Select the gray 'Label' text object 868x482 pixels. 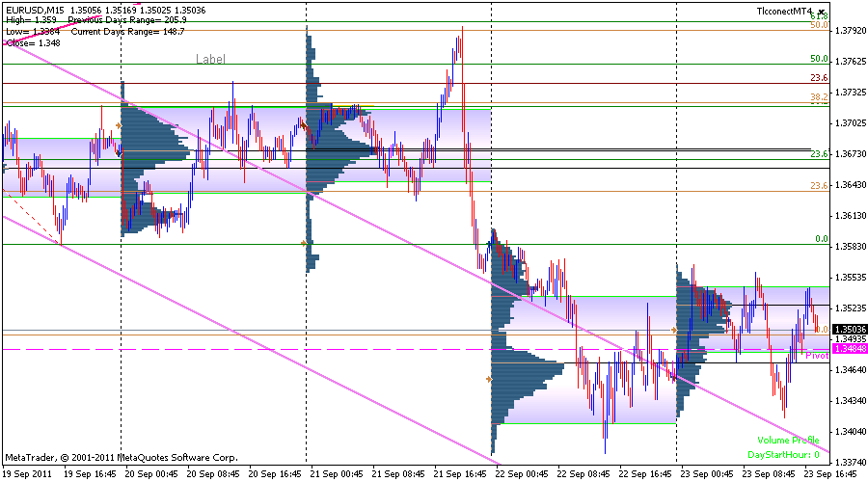click(210, 59)
